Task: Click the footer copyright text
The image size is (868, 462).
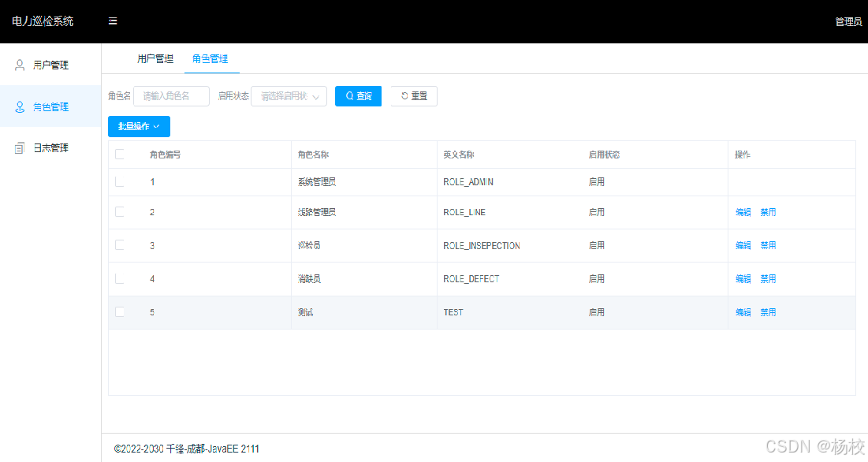Action: (187, 449)
